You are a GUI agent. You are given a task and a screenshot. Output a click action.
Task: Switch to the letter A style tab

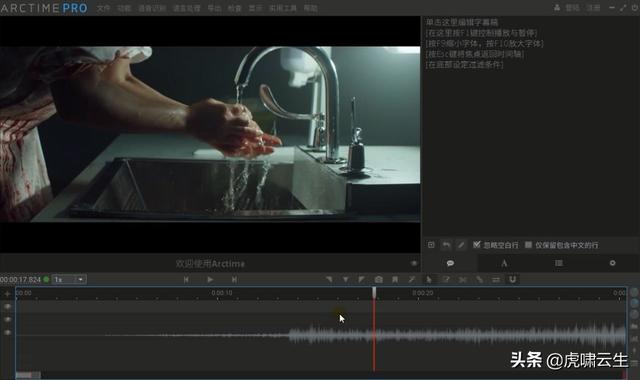pos(504,263)
